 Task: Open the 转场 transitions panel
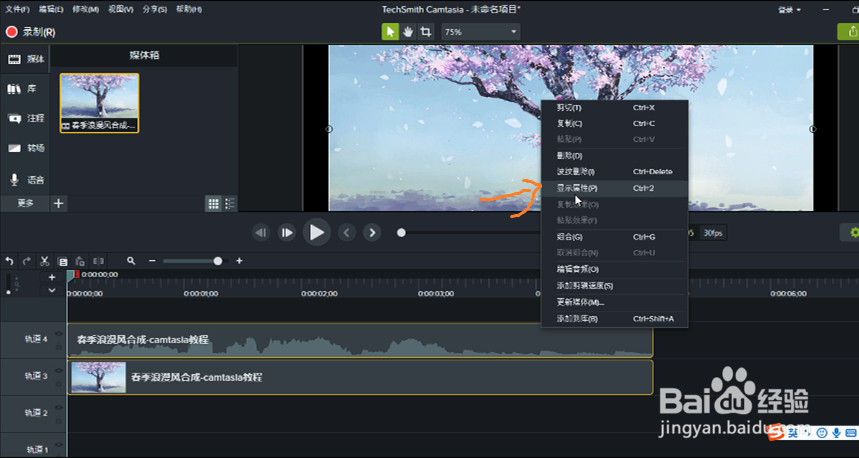coord(25,148)
